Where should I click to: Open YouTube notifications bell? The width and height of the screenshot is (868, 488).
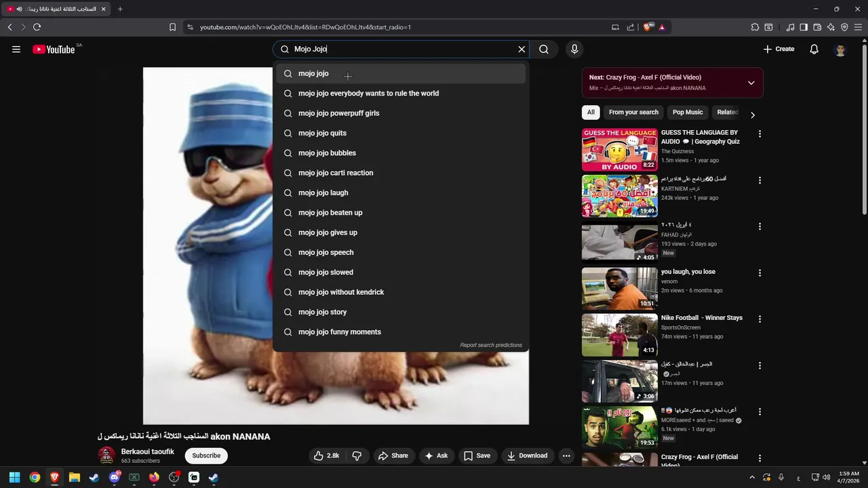coord(814,49)
